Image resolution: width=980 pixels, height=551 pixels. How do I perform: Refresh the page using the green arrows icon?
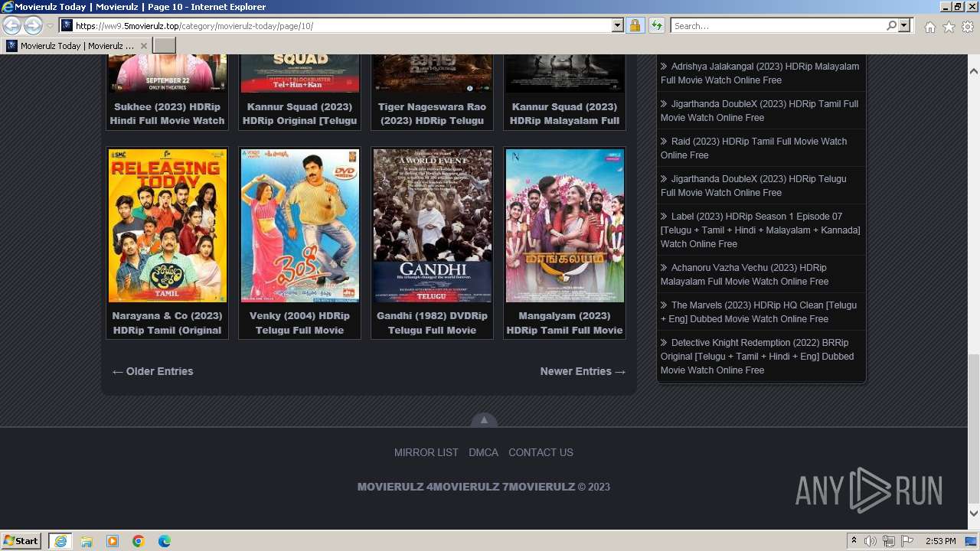[x=656, y=25]
